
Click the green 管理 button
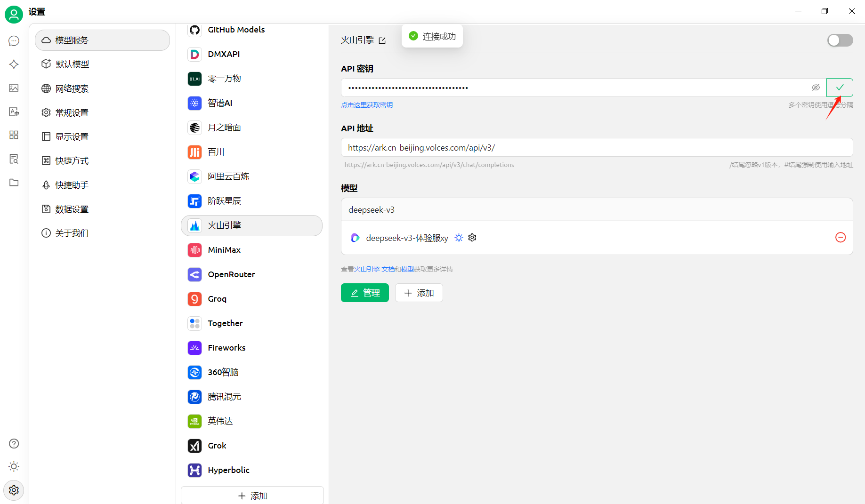click(x=365, y=293)
